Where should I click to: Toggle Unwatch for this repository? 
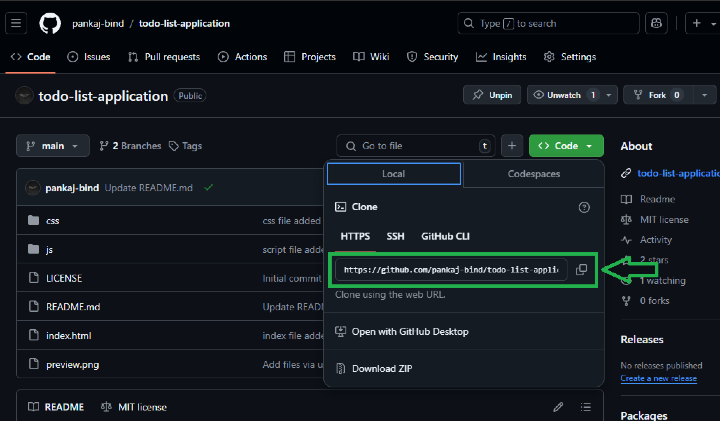[565, 95]
